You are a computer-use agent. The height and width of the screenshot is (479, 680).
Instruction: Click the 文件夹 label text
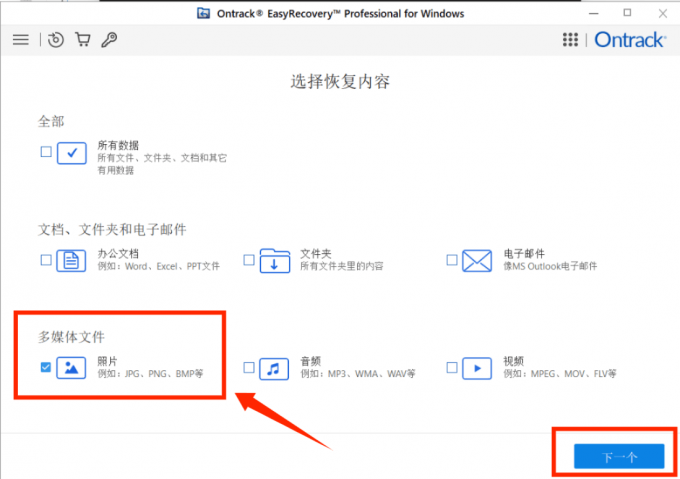click(x=316, y=254)
